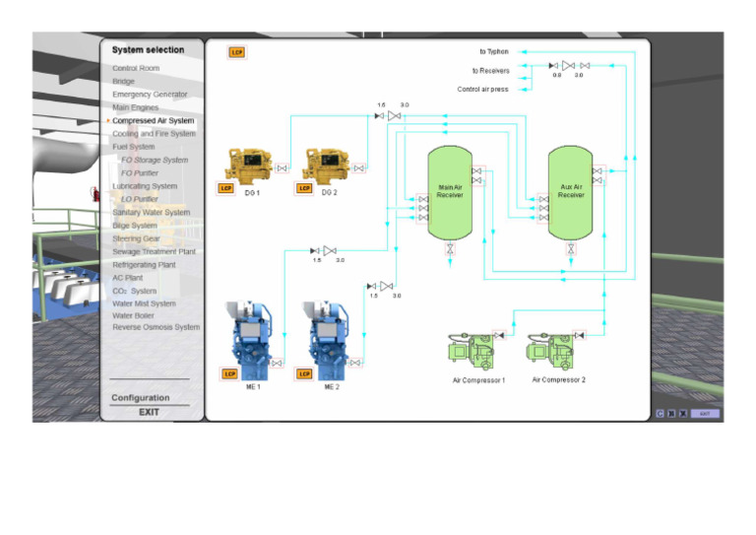756x535 pixels.
Task: Open Refrigerating Plant system
Action: (144, 264)
